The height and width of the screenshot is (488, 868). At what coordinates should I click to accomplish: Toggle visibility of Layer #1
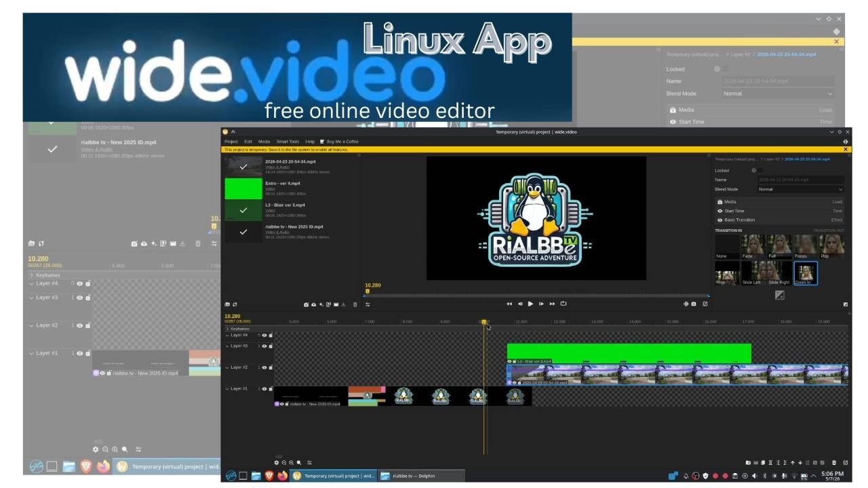264,390
